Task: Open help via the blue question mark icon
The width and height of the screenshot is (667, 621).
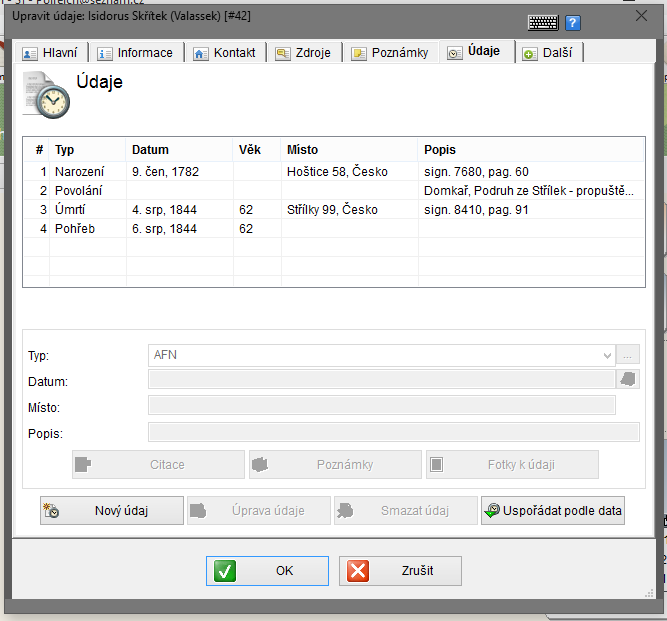Action: click(573, 22)
